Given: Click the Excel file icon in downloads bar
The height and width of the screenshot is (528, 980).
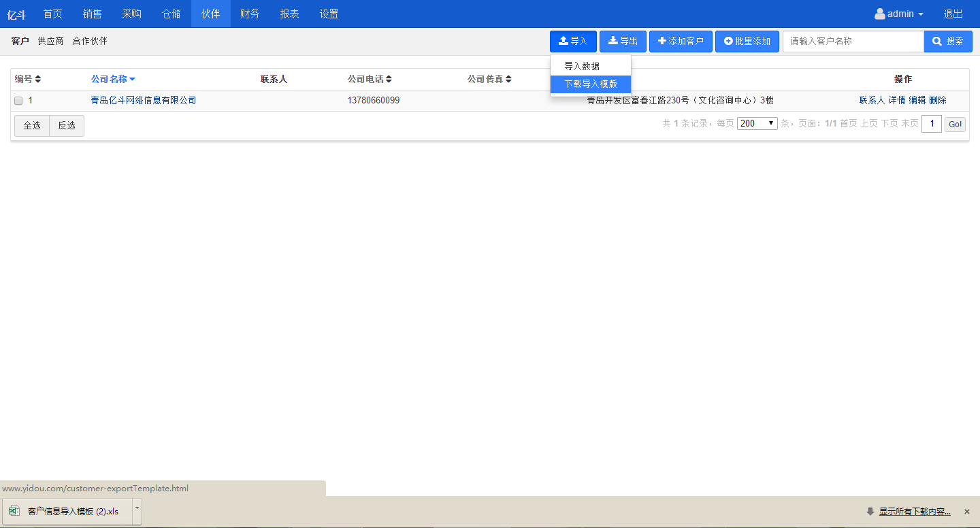Looking at the screenshot, I should 14,511.
